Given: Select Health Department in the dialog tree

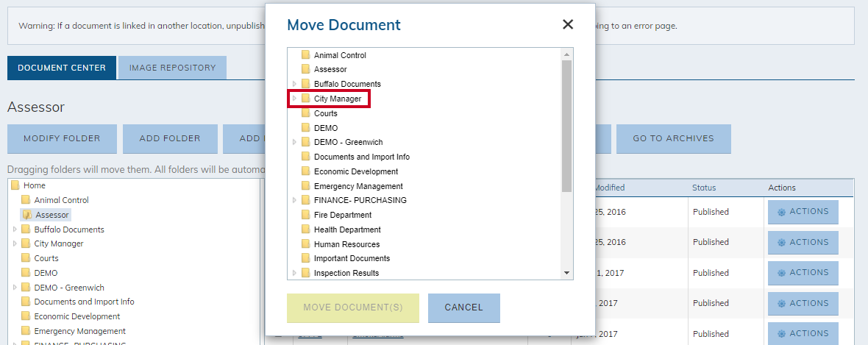Looking at the screenshot, I should 347,230.
